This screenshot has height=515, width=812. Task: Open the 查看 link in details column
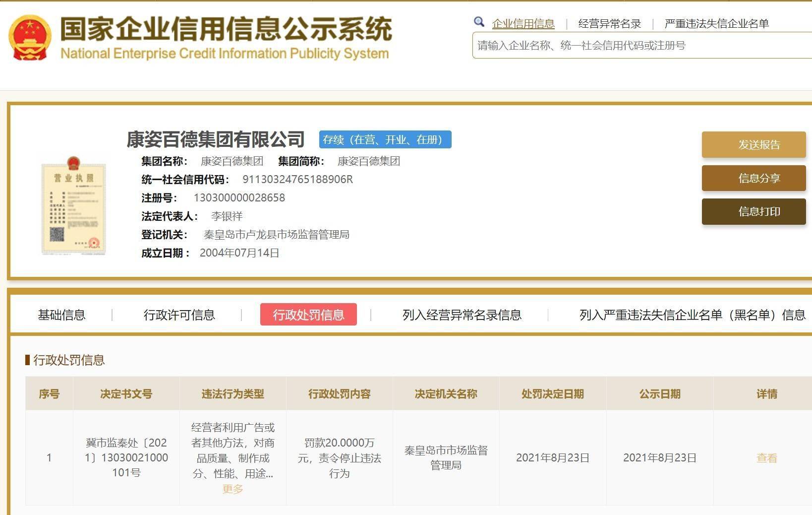[765, 458]
